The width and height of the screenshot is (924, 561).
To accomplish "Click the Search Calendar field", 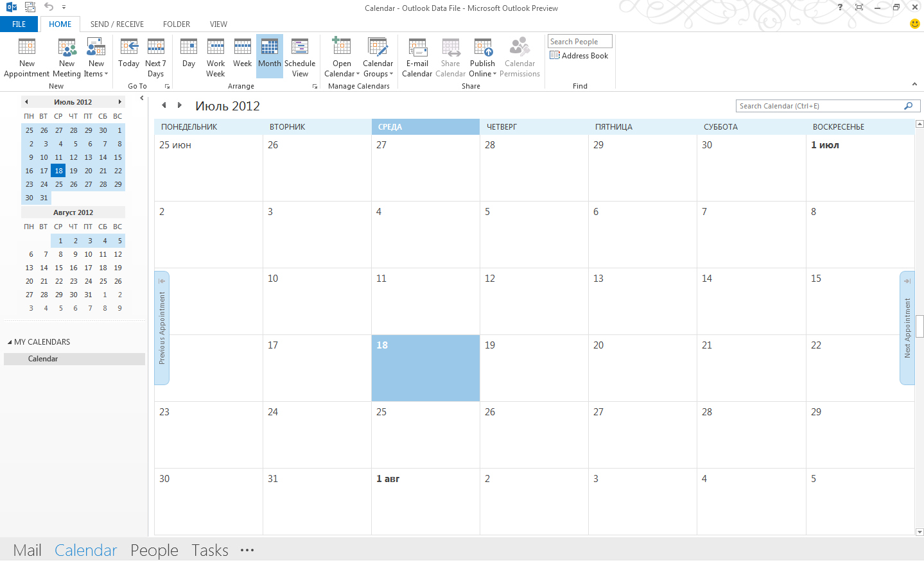I will pos(819,106).
